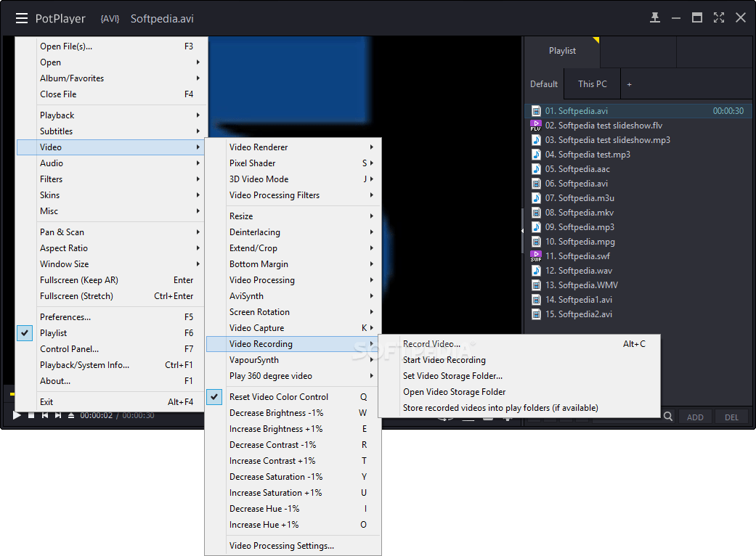This screenshot has height=556, width=756.
Task: Click the audio icon for 07. Softpedia.m3u
Action: coord(536,197)
